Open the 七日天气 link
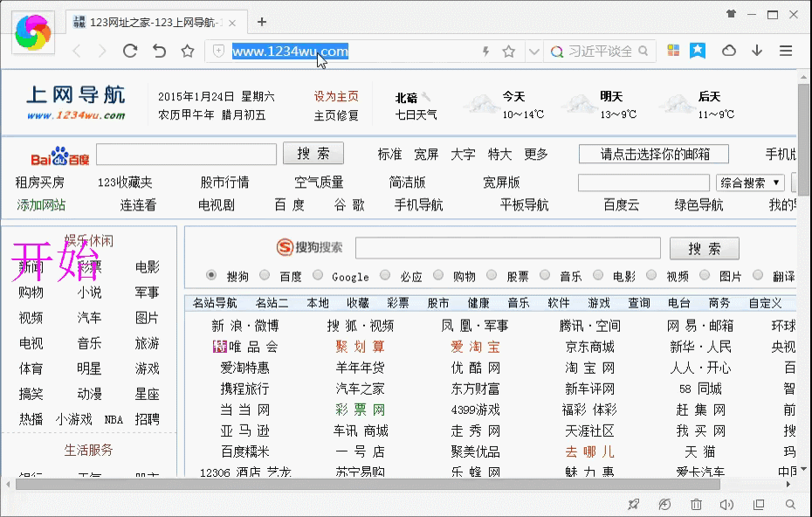This screenshot has height=517, width=812. pos(416,114)
